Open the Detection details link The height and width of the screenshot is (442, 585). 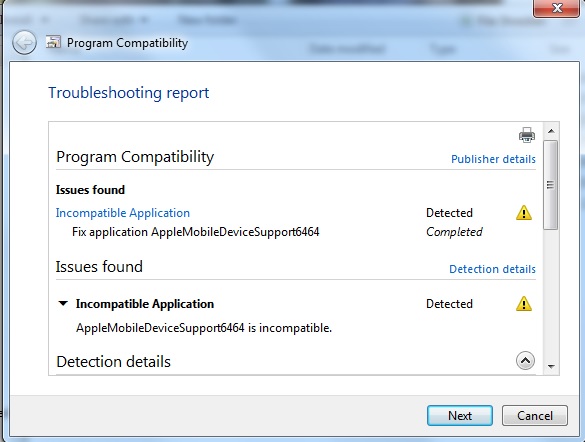tap(492, 269)
